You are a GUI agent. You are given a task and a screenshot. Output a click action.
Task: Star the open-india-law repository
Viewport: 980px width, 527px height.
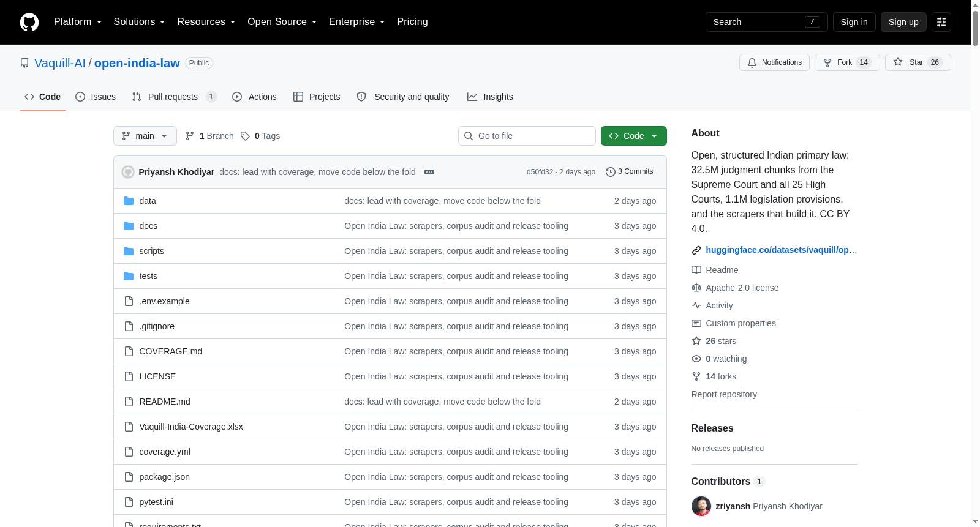click(x=918, y=62)
